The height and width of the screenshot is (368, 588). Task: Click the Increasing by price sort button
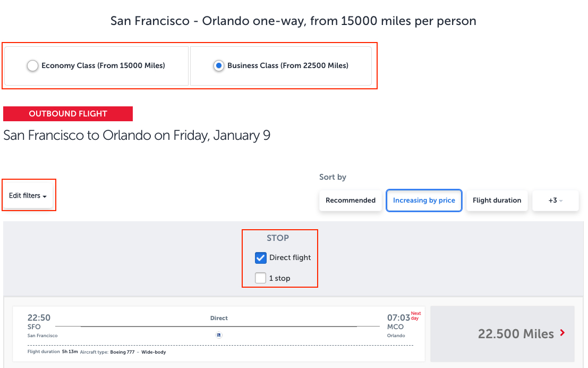click(424, 200)
